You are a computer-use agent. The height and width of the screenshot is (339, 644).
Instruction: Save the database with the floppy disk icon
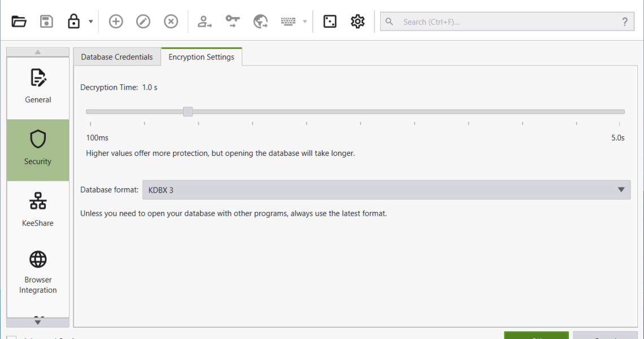pyautogui.click(x=46, y=21)
